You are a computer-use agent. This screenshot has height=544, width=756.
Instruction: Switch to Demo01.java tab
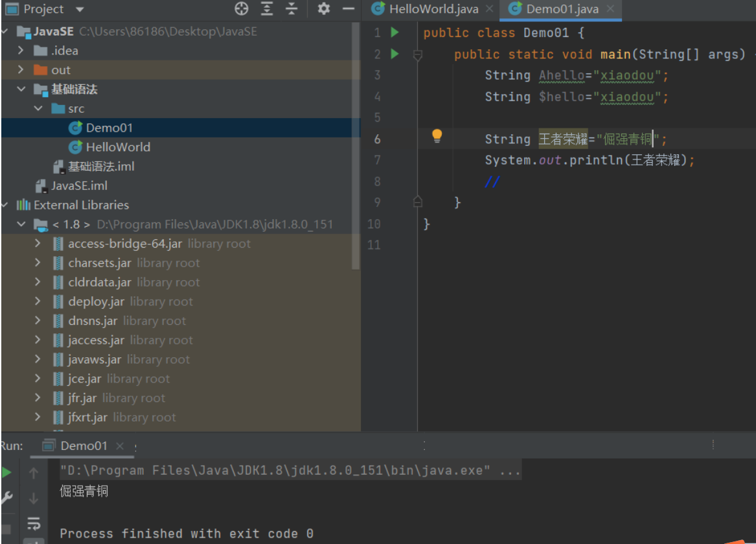pos(561,9)
